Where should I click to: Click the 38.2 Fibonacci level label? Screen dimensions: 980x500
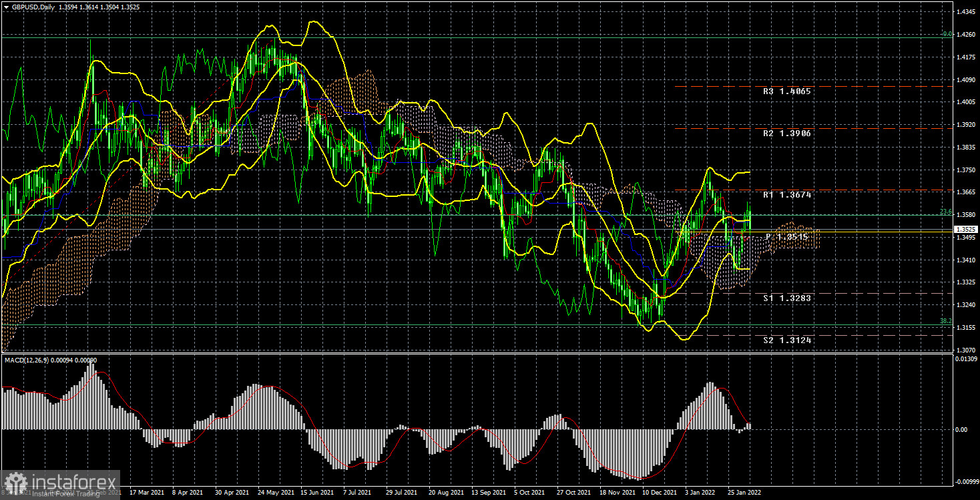(x=945, y=322)
